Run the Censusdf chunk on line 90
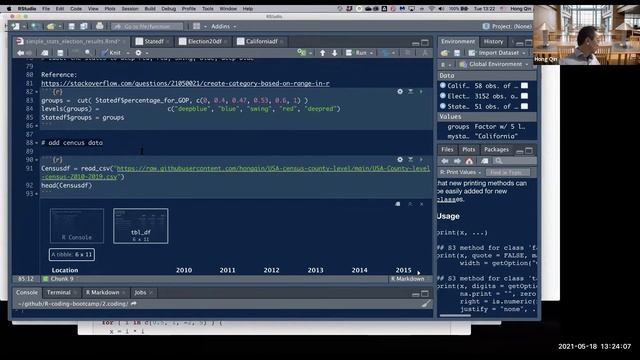 [x=421, y=160]
